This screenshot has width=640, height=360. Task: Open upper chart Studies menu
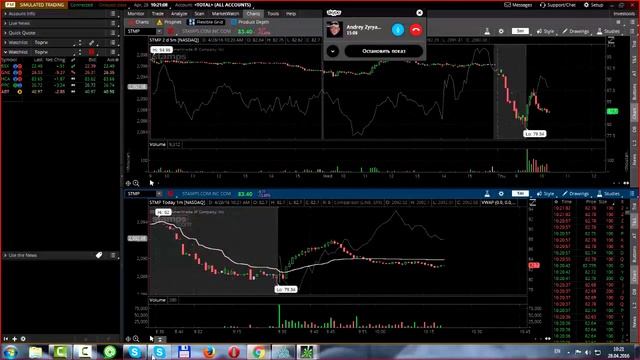tap(608, 31)
